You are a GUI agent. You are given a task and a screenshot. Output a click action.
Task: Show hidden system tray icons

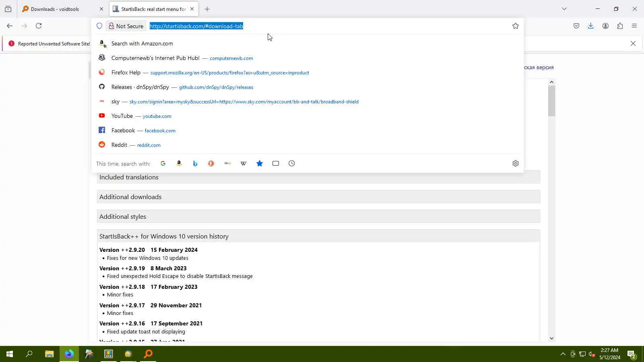point(563,354)
